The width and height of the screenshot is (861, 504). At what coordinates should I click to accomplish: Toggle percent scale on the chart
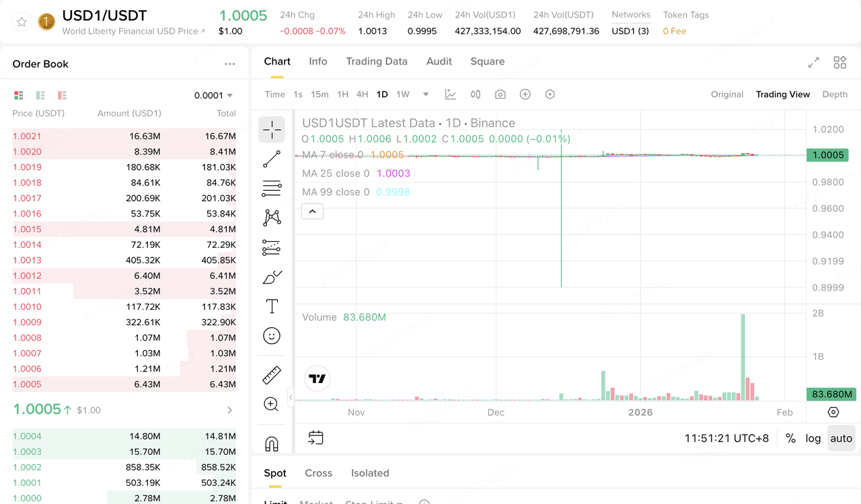tap(790, 438)
